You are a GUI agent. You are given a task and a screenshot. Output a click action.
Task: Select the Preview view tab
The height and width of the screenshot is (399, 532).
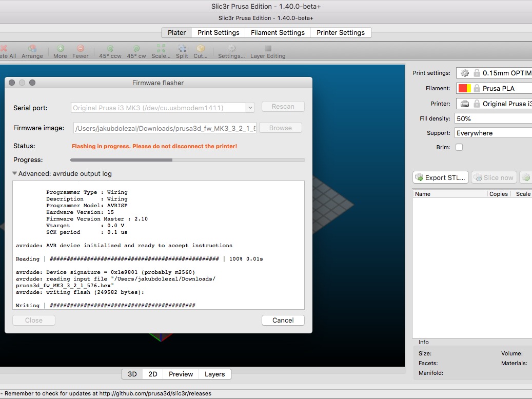coord(181,374)
